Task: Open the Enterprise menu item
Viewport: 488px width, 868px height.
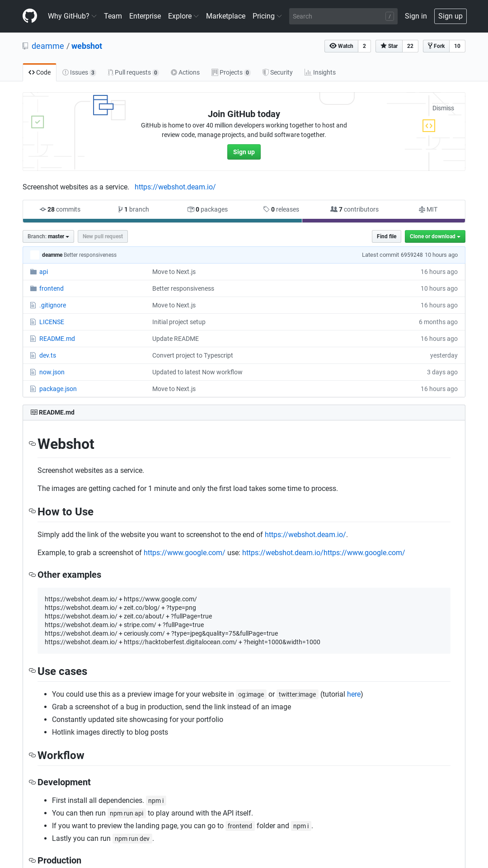Action: coord(145,16)
